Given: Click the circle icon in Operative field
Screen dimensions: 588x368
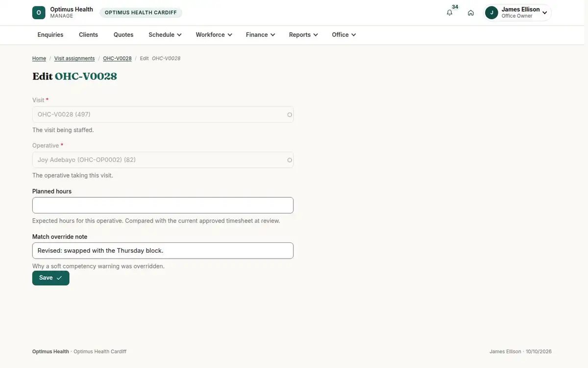Looking at the screenshot, I should coord(290,160).
